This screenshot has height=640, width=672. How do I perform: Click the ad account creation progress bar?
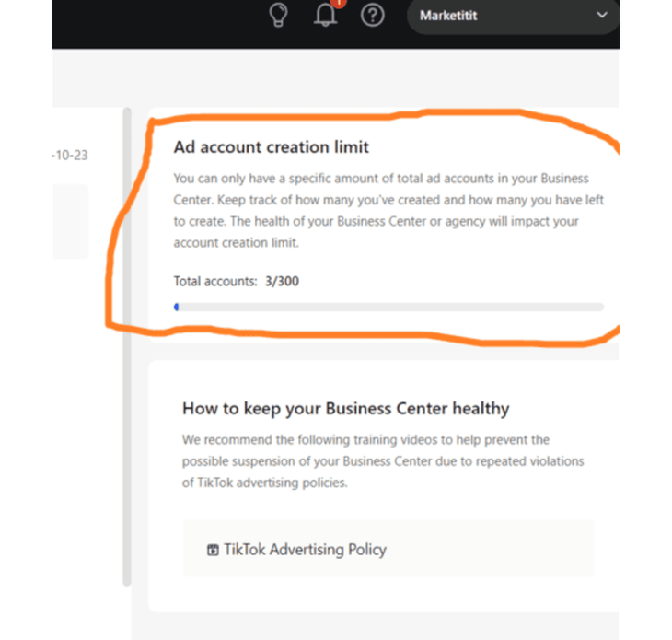pos(388,307)
